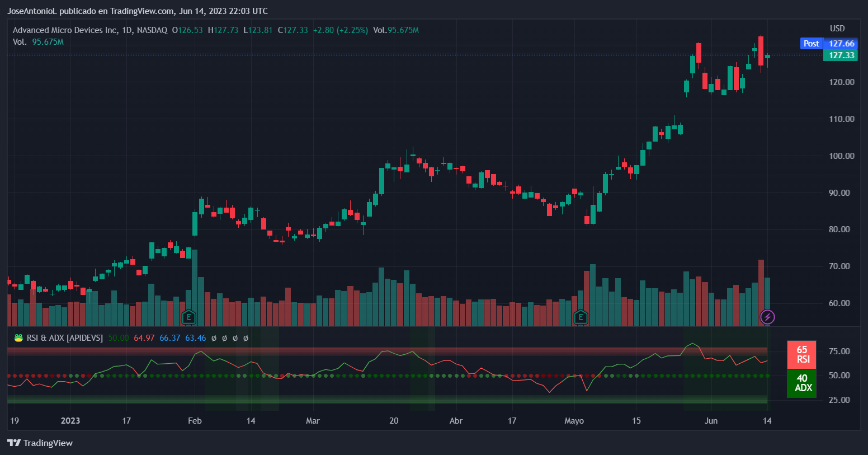868x455 pixels.
Task: Click the red 65 RSI badge on the indicator scale
Action: [801, 354]
